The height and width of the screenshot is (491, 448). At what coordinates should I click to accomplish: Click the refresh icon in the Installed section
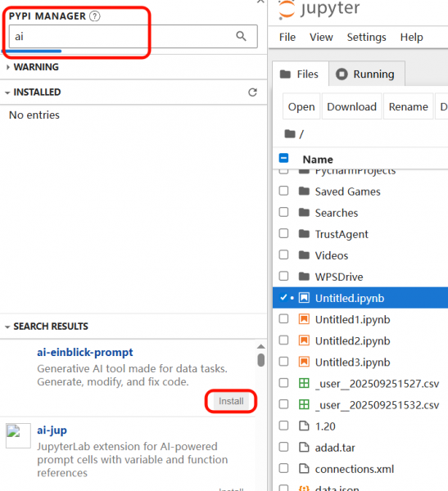[253, 92]
